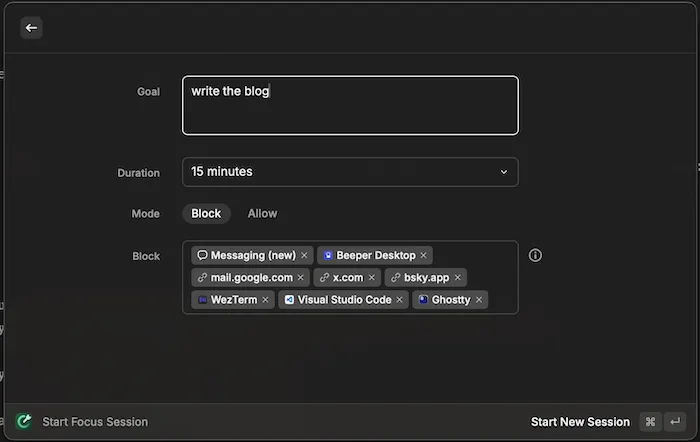Remove WezTerm from block list

coord(265,299)
